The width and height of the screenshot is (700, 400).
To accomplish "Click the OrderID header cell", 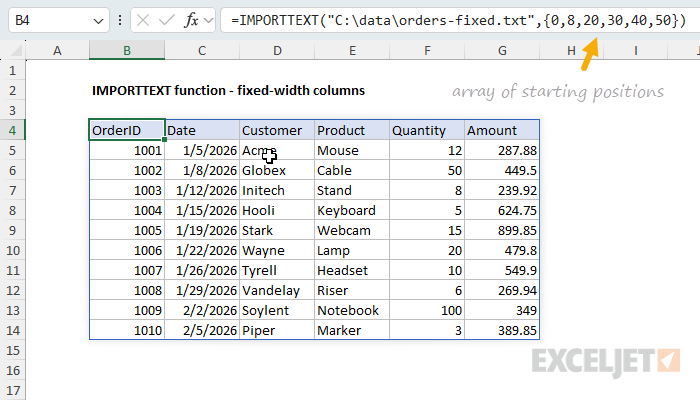I will click(127, 130).
